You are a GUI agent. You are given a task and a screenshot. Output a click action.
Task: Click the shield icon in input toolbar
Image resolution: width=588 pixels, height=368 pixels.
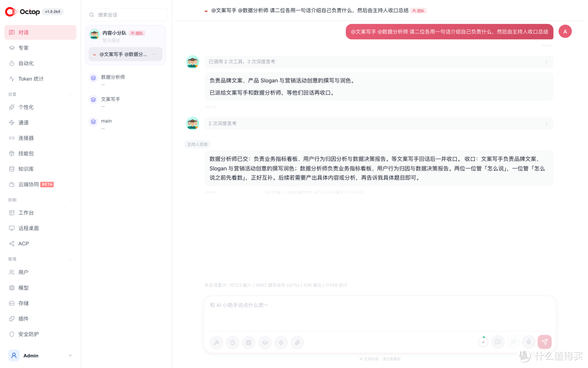pyautogui.click(x=232, y=342)
